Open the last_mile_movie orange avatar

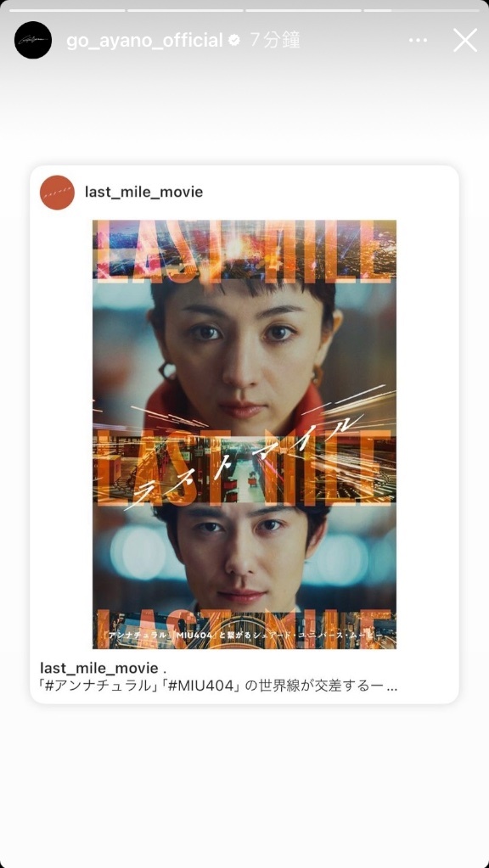click(x=57, y=192)
